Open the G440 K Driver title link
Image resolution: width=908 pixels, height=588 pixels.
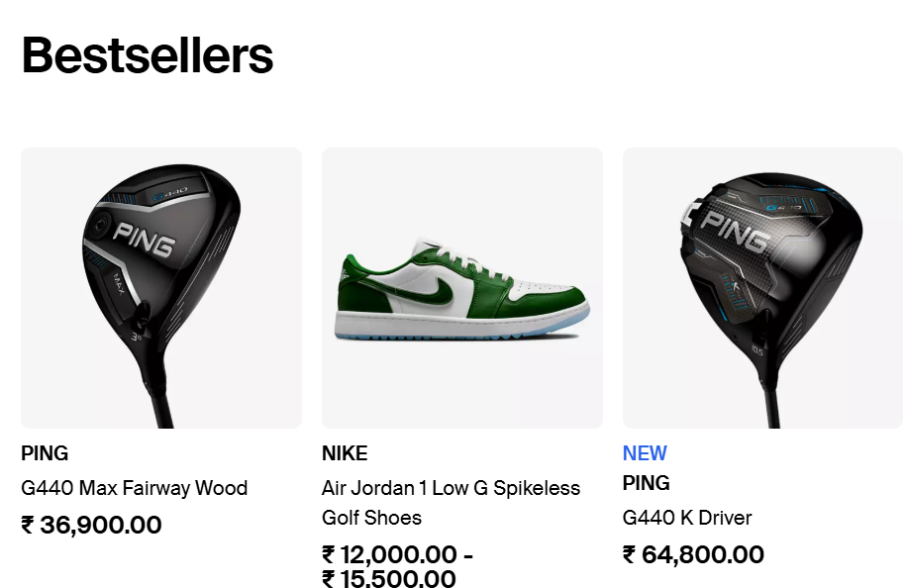[x=687, y=518]
